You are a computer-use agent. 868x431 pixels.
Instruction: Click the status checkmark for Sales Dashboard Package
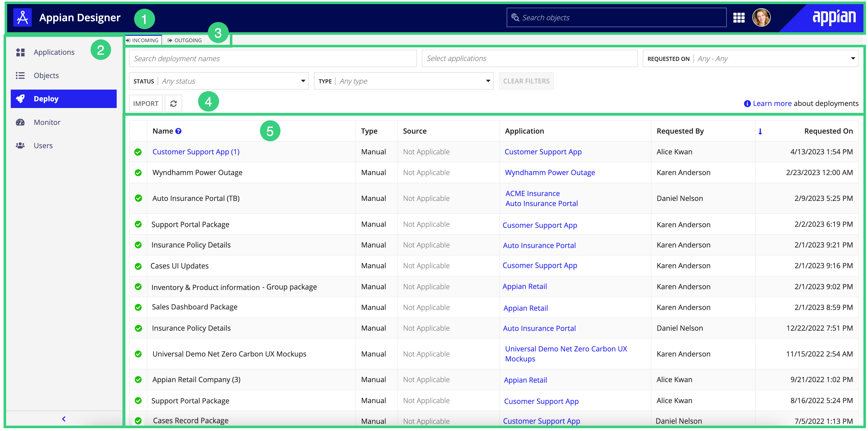click(x=138, y=307)
